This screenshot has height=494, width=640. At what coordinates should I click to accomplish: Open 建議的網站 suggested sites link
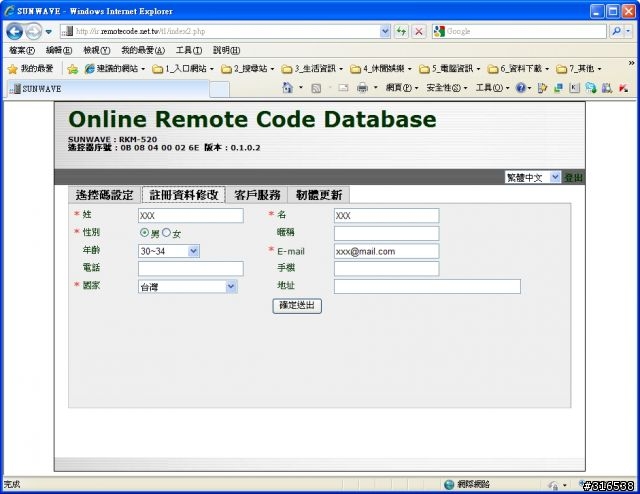(115, 69)
